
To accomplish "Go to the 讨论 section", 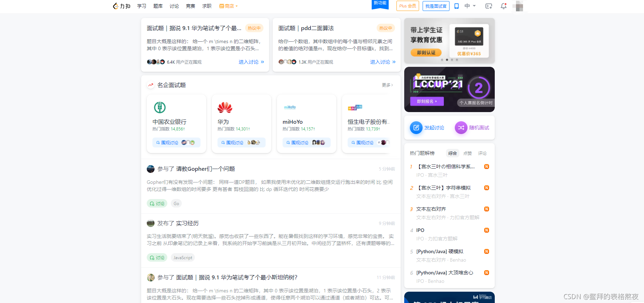I will pos(174,6).
